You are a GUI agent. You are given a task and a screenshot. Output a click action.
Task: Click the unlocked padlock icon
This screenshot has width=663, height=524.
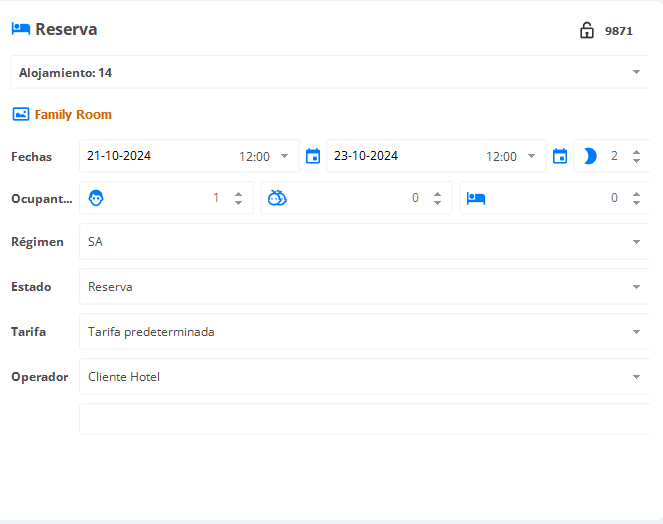click(x=586, y=30)
